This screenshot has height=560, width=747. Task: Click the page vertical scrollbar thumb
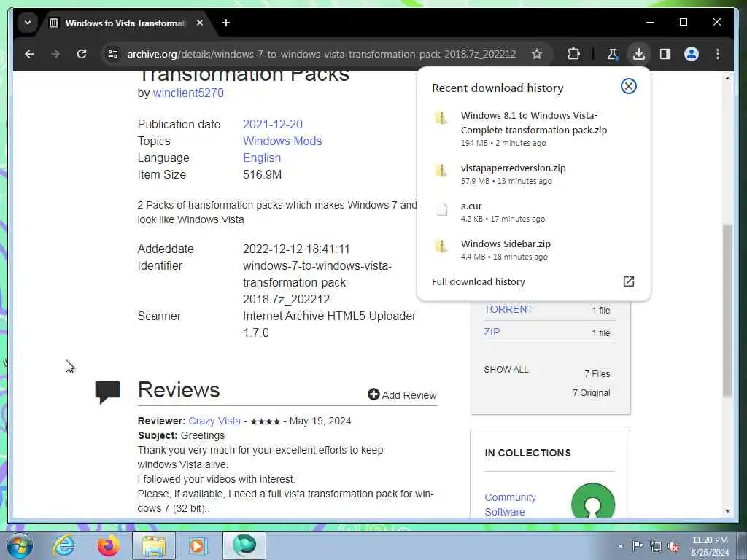pos(727,309)
